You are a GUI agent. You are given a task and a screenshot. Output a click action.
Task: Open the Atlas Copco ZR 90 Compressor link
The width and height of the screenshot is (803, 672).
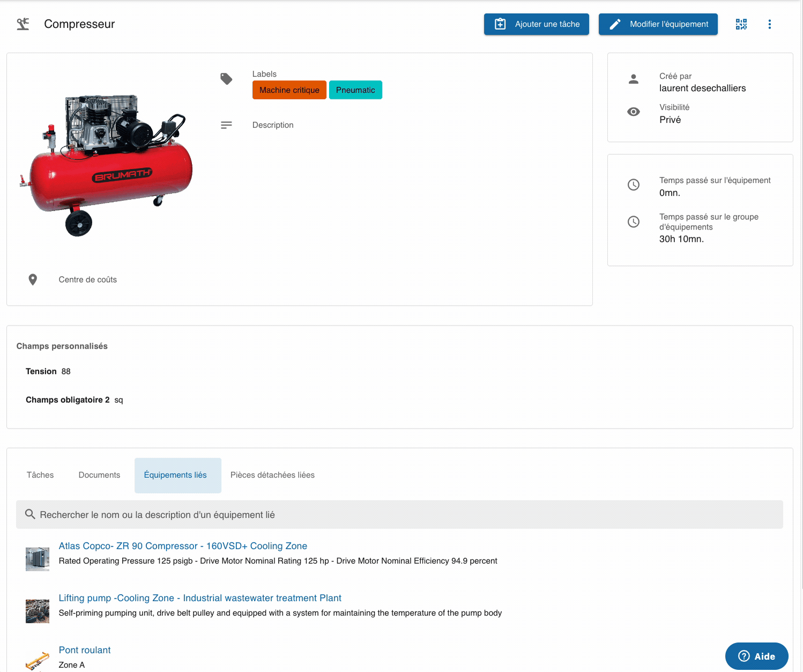[183, 546]
